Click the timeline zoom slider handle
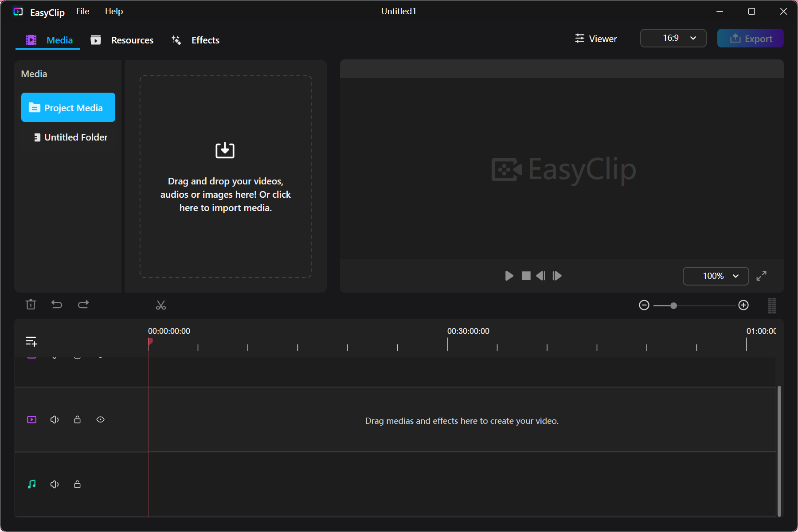The width and height of the screenshot is (798, 532). (674, 305)
